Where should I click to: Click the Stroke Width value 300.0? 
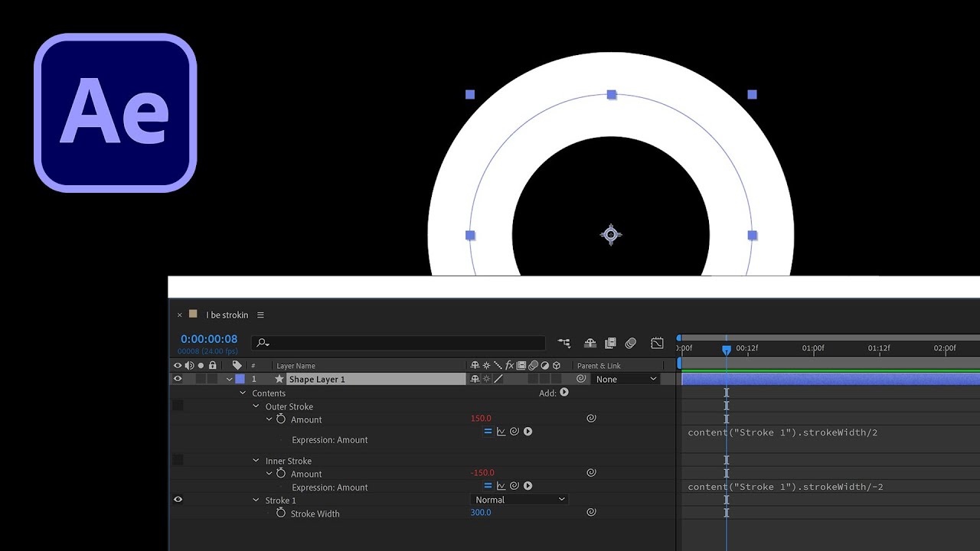[x=481, y=512]
